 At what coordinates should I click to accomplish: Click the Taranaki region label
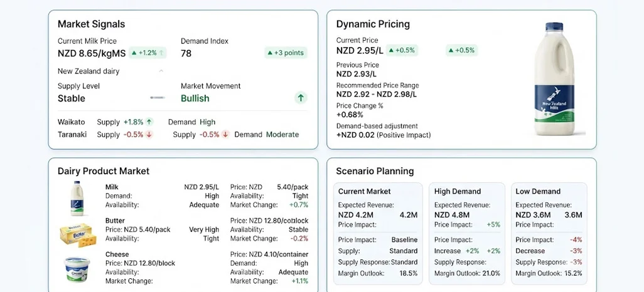pyautogui.click(x=72, y=135)
